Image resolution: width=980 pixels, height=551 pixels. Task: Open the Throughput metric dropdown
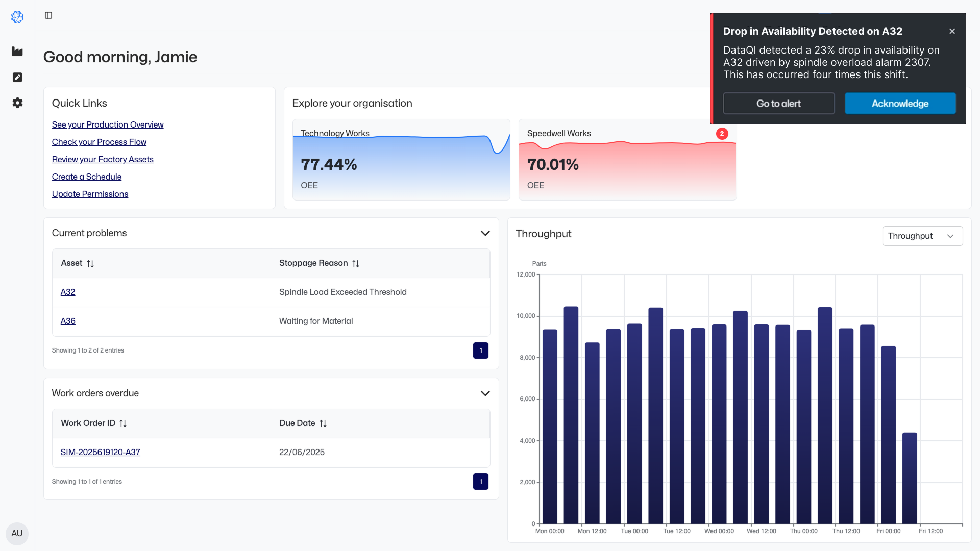(x=922, y=236)
